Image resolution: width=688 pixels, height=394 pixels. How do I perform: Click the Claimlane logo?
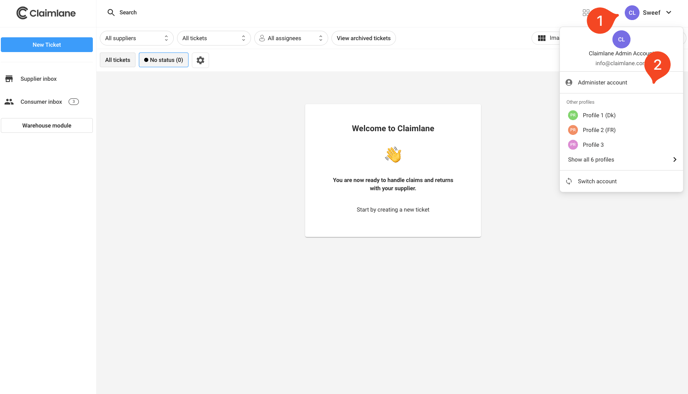pos(46,13)
